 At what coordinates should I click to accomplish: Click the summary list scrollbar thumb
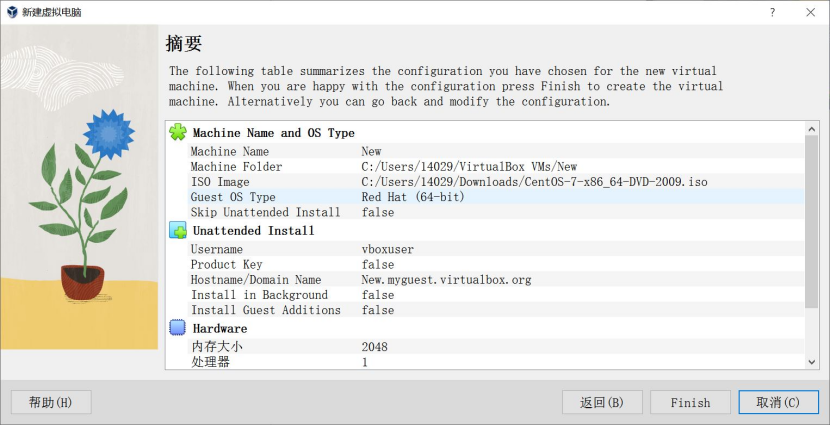(811, 221)
